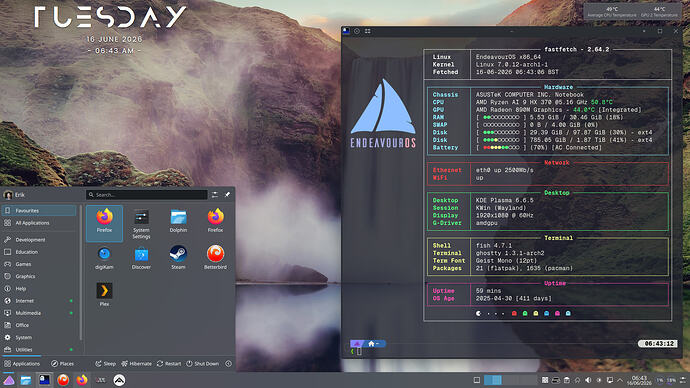Launch digiKam from the favourites grid
Screen dimensions: 690x388
point(104,258)
